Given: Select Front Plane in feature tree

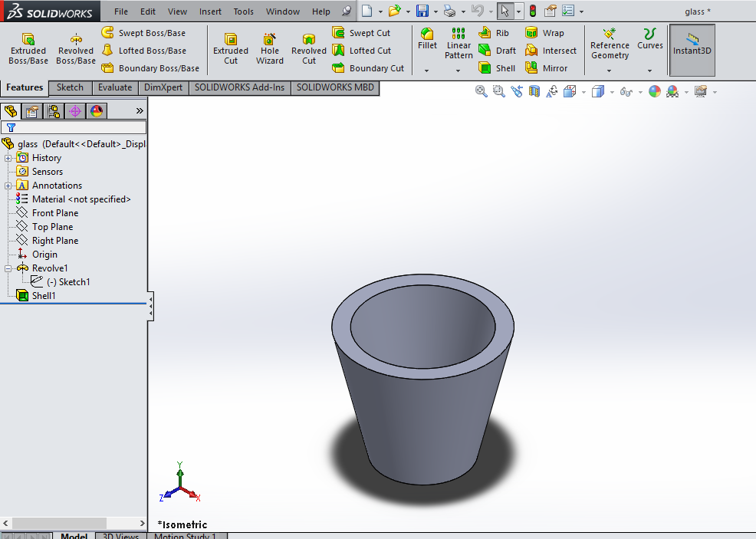Looking at the screenshot, I should tap(48, 213).
